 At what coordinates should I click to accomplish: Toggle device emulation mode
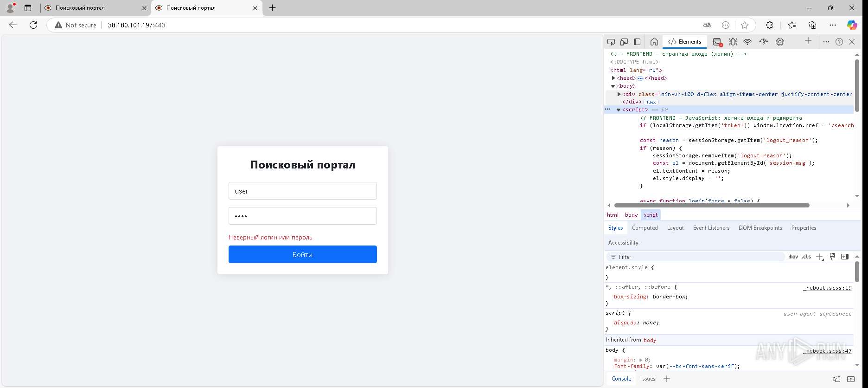click(624, 42)
